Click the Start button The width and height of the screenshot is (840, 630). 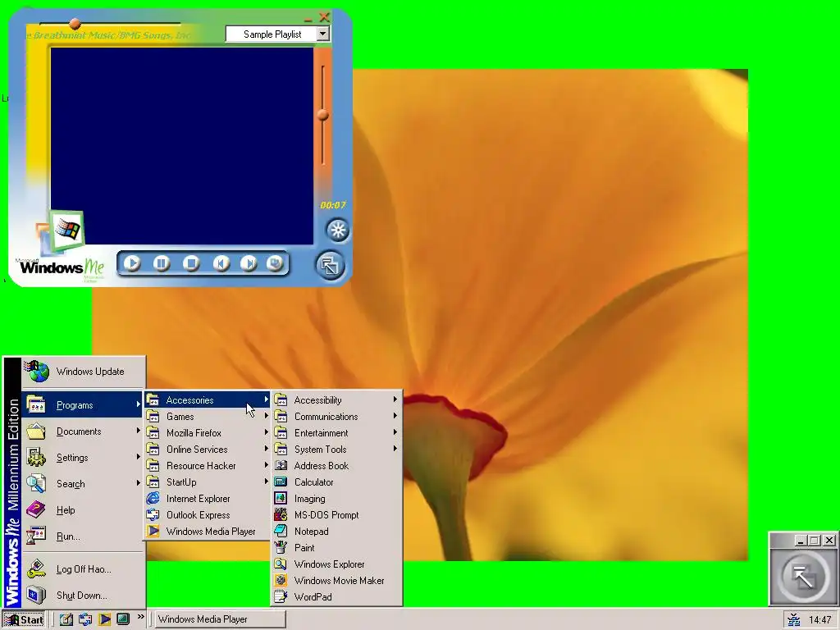25,619
